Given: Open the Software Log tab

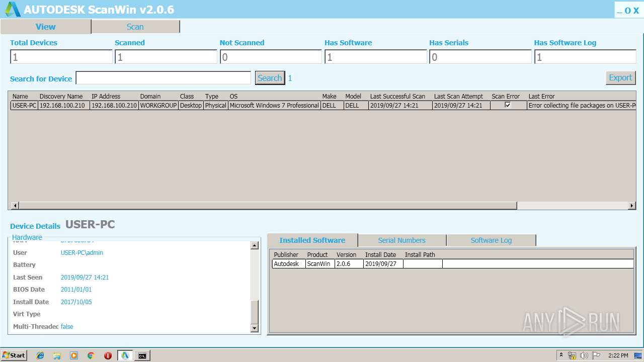Looking at the screenshot, I should [x=491, y=240].
